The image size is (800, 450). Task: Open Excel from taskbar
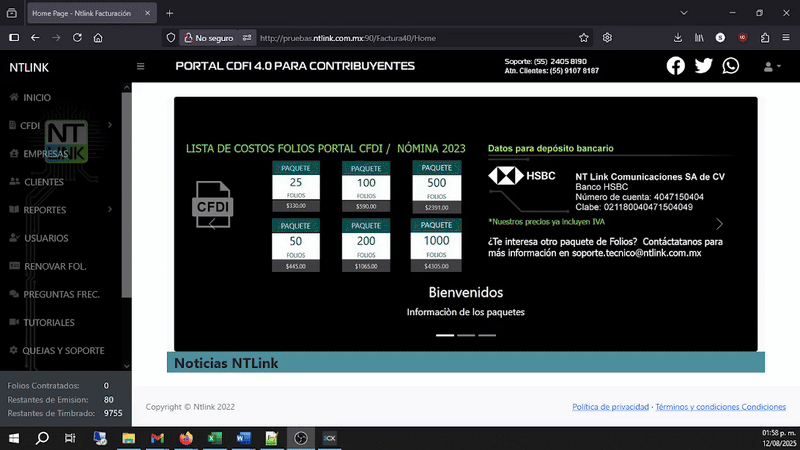215,438
